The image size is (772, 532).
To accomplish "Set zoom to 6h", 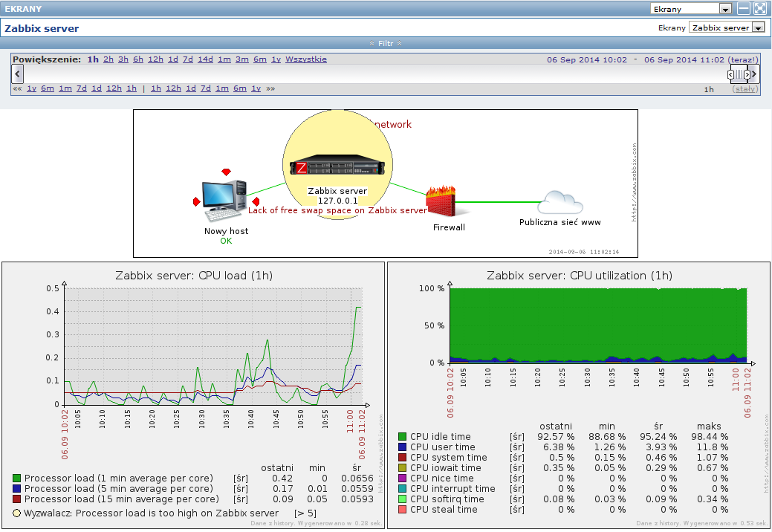I will [x=138, y=59].
